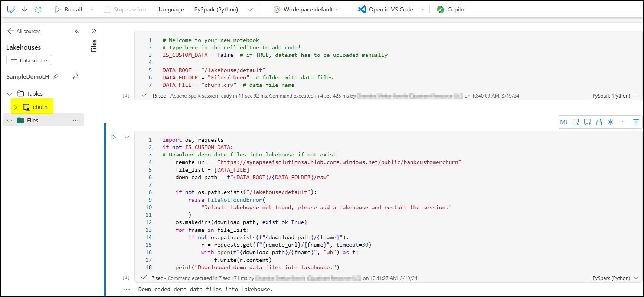Click the raise FileNotFoundError code line

coord(226,200)
